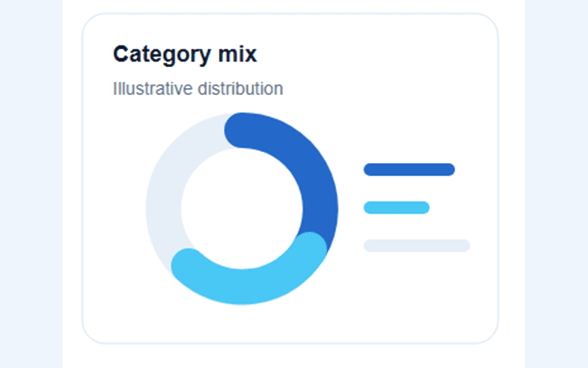Click the light blue page margin right of card
Viewport: 588px width, 368px height.
click(556, 184)
